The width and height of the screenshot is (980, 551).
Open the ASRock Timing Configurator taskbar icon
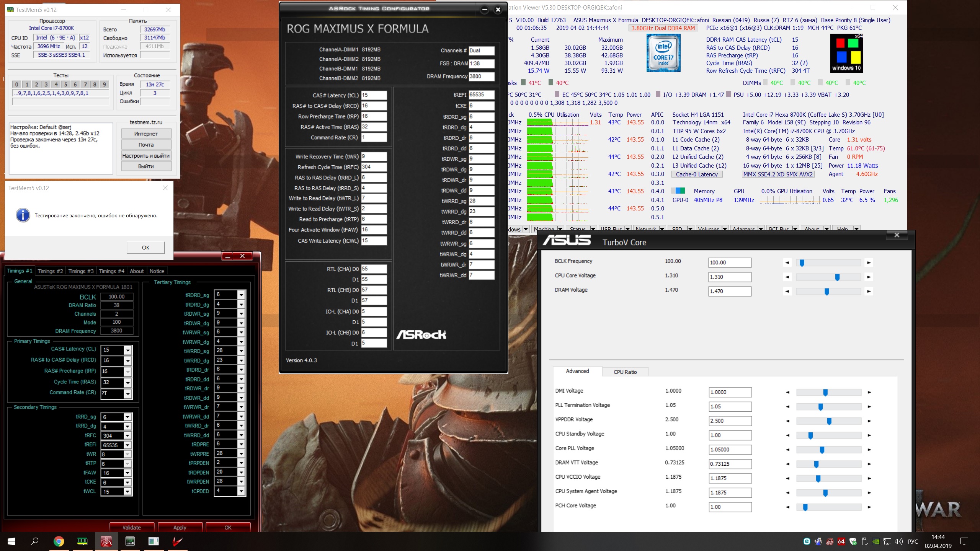pyautogui.click(x=130, y=541)
